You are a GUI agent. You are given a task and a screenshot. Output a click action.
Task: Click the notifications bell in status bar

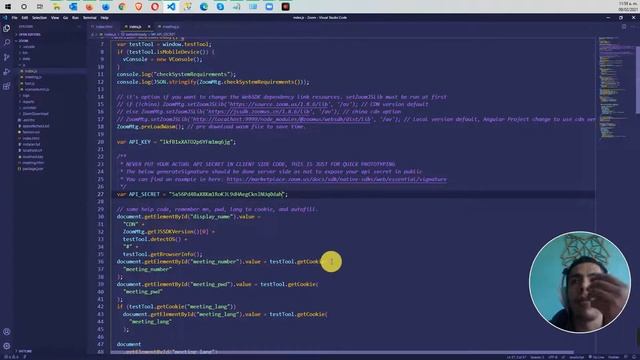pos(633,357)
